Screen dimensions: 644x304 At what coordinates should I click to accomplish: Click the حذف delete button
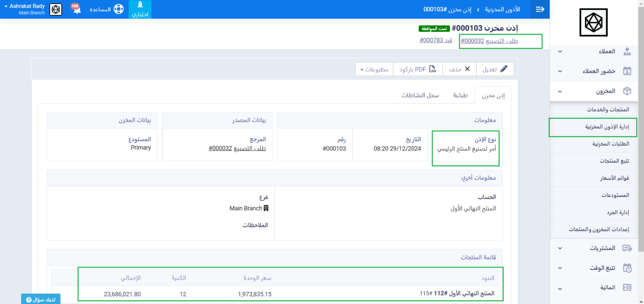pos(459,69)
